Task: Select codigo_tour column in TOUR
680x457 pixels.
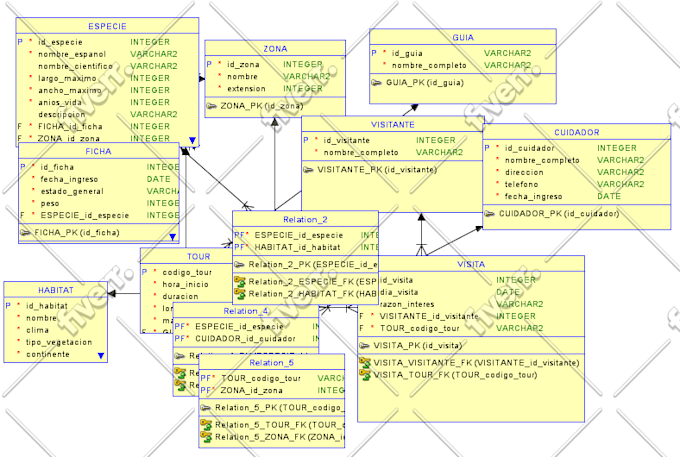Action: coord(186,273)
